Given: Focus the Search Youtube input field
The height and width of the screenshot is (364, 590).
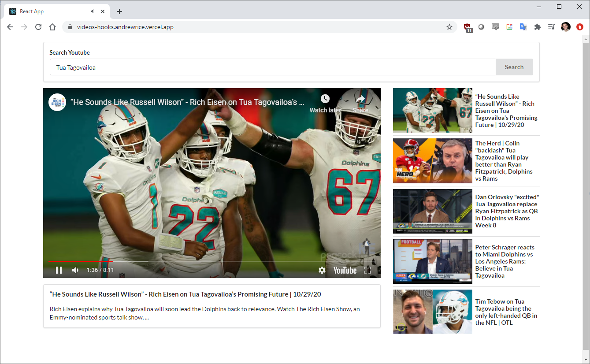Looking at the screenshot, I should (273, 67).
